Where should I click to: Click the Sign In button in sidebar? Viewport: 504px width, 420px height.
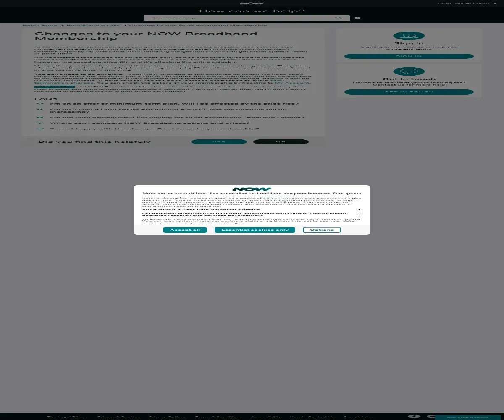[x=409, y=56]
